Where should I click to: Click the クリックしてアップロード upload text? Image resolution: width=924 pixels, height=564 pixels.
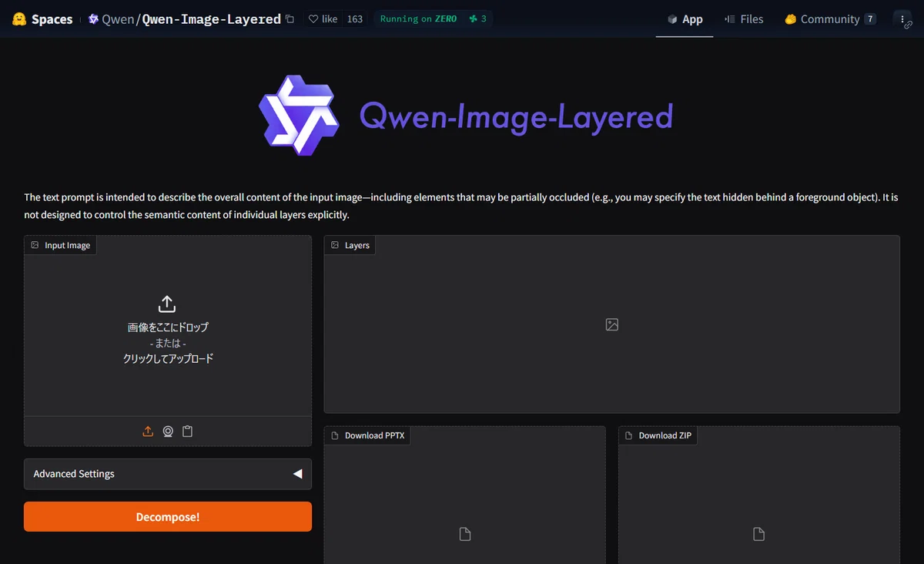coord(168,358)
